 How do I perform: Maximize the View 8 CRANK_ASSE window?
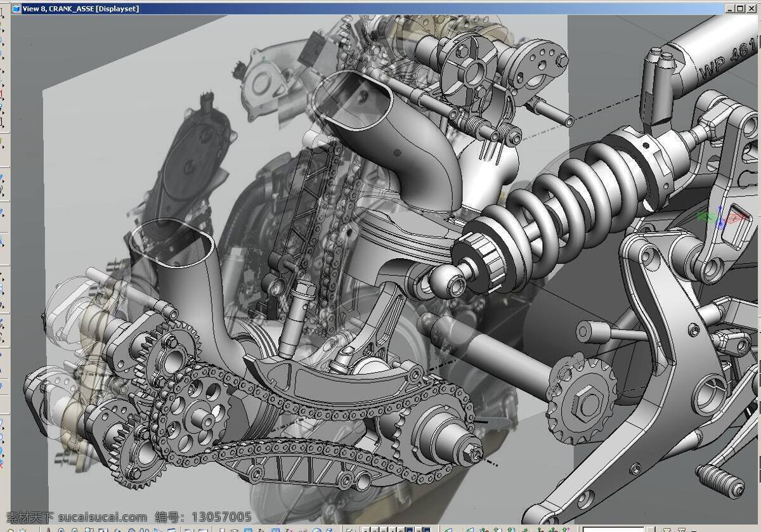741,9
